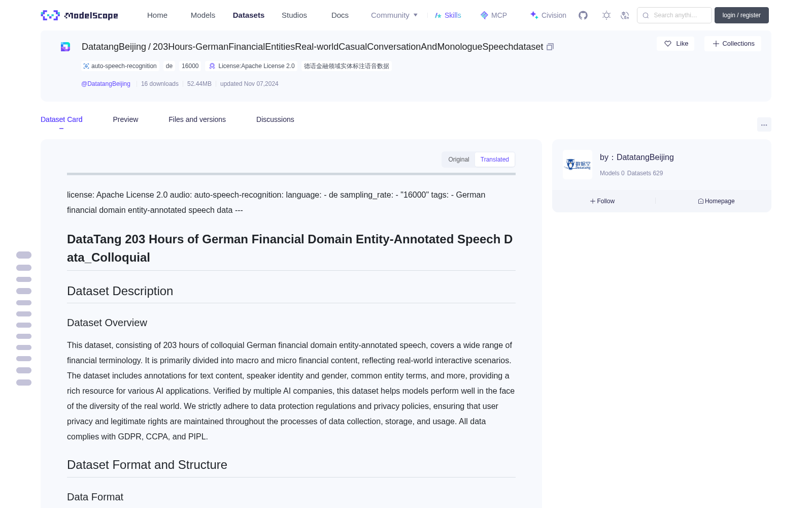The height and width of the screenshot is (508, 812).
Task: Click the dataset cube icon beside the title
Action: 65,47
